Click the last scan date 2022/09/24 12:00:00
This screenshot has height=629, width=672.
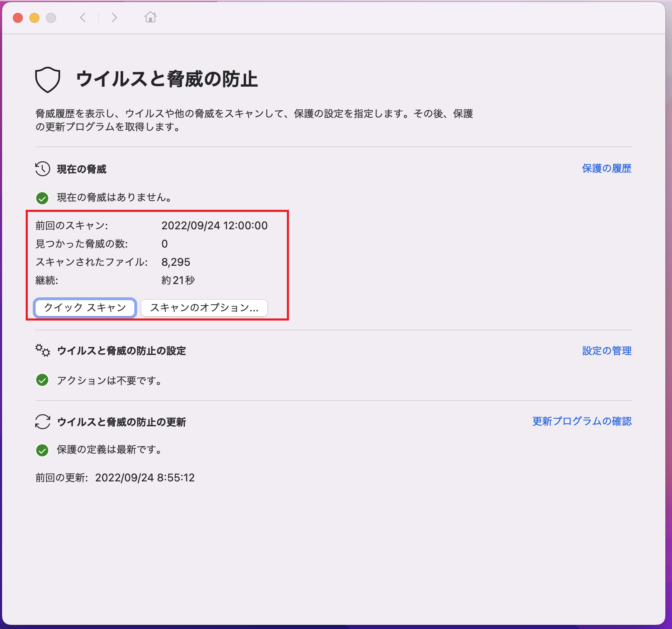click(x=214, y=226)
